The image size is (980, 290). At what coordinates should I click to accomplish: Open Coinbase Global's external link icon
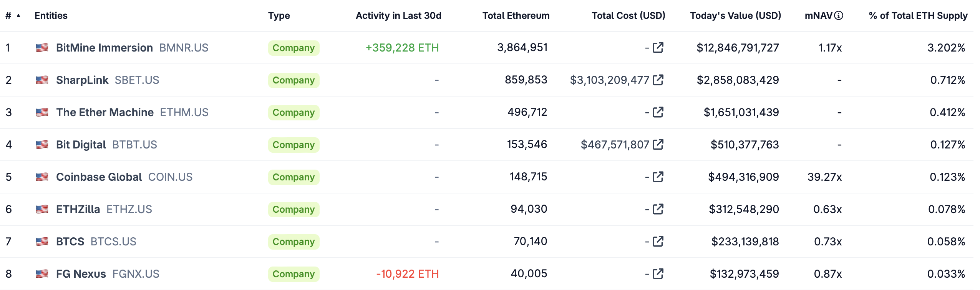[658, 177]
